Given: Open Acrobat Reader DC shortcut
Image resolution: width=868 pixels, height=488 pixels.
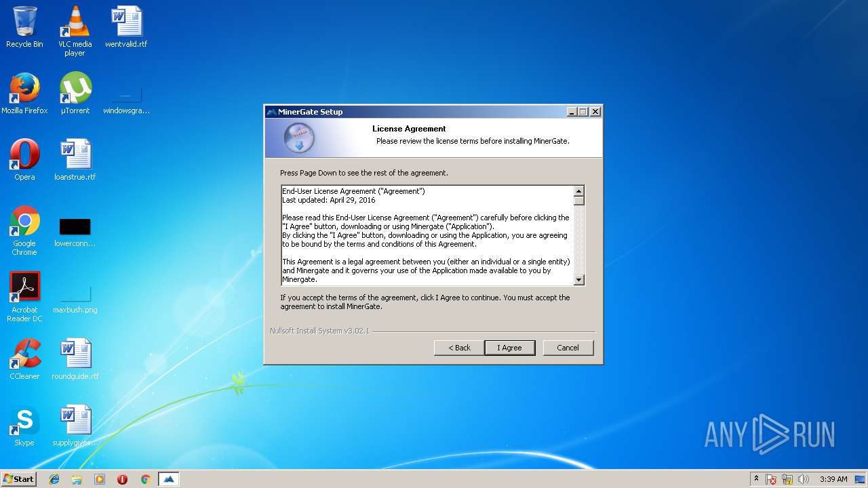Looking at the screenshot, I should click(x=24, y=297).
